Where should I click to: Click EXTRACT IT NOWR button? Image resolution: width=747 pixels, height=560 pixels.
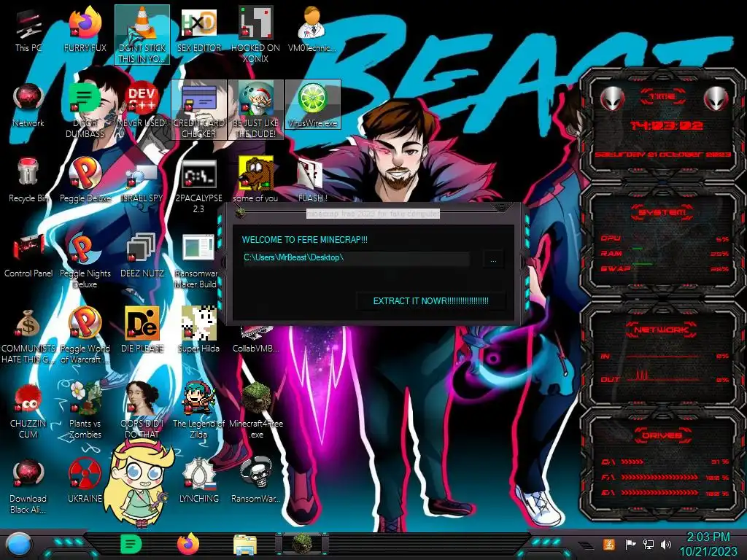pyautogui.click(x=430, y=301)
